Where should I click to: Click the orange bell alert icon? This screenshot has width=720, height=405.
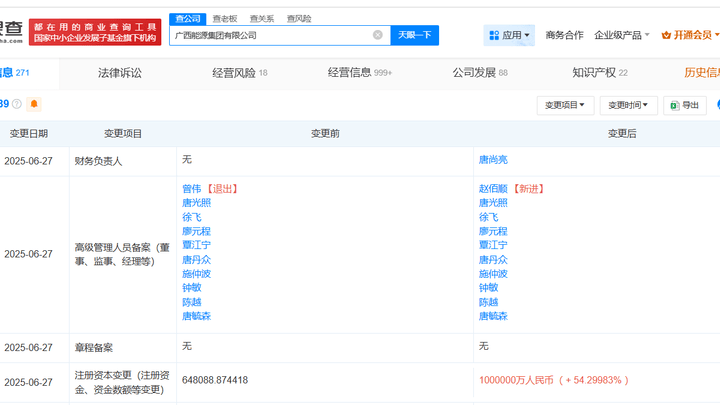coord(34,104)
